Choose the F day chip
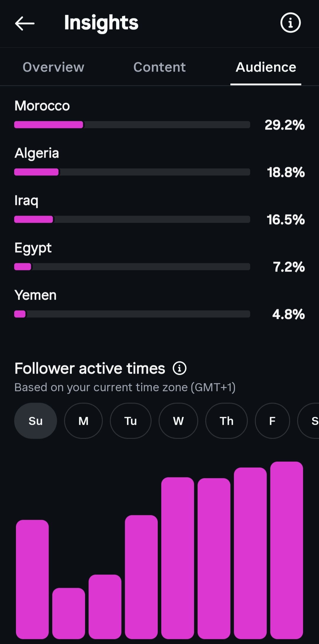The image size is (319, 644). click(272, 421)
